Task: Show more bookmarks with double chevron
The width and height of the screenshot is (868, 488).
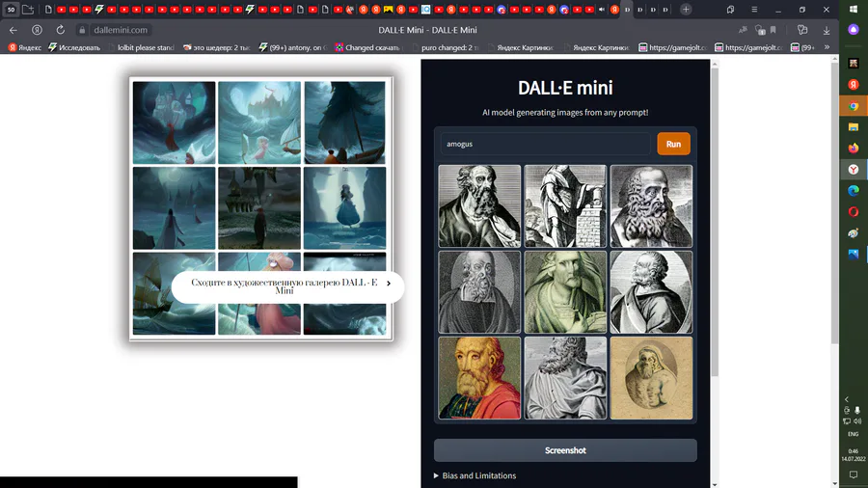Action: [827, 47]
